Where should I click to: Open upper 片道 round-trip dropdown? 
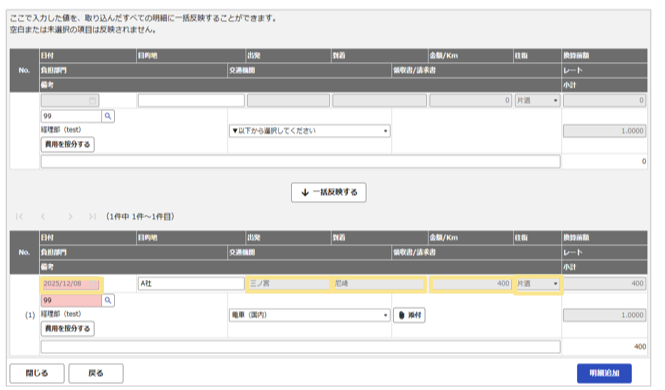(537, 100)
